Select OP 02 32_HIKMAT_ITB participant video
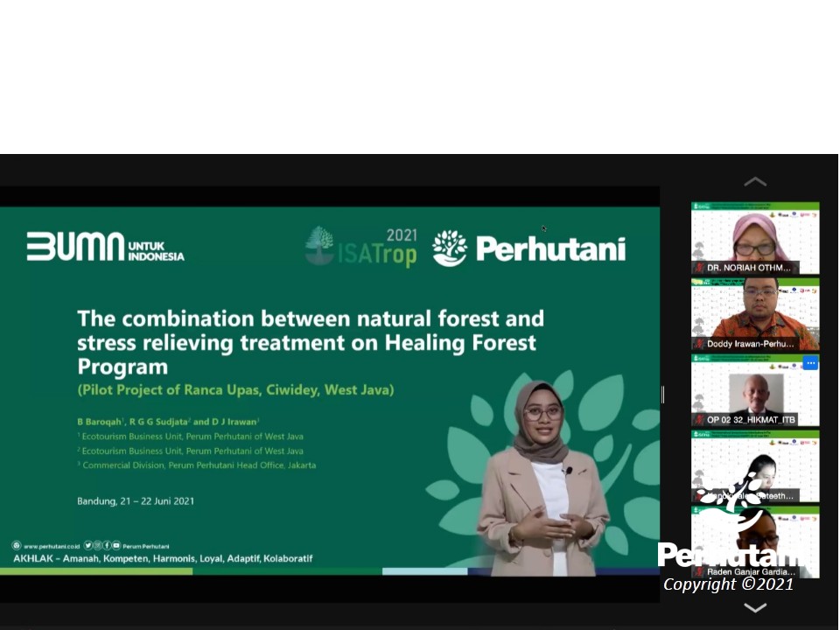This screenshot has width=840, height=630. click(755, 389)
